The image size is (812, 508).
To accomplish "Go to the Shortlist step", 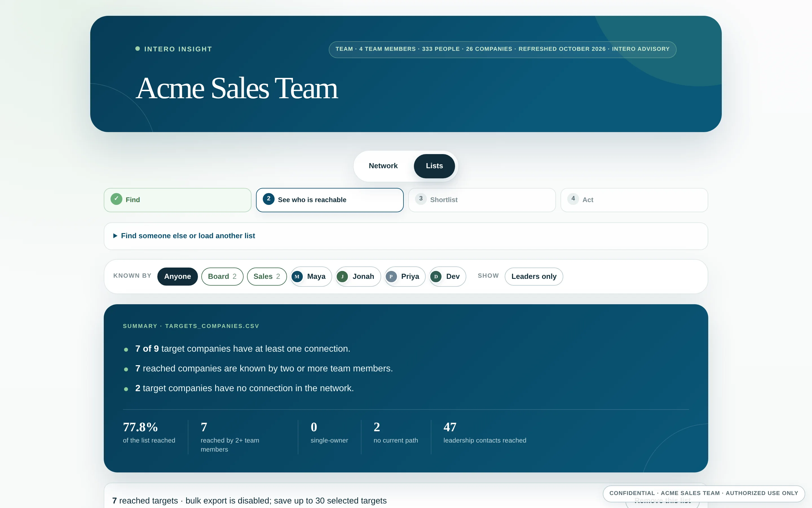I will click(x=482, y=200).
